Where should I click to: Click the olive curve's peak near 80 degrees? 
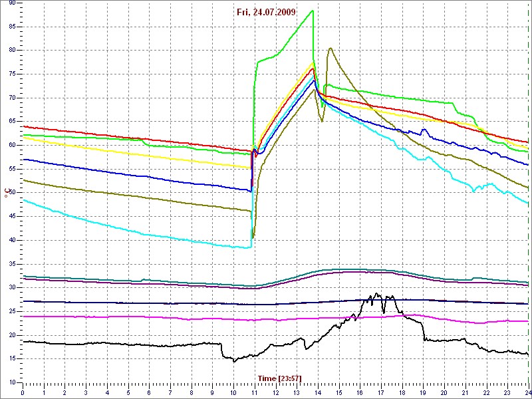pos(331,48)
